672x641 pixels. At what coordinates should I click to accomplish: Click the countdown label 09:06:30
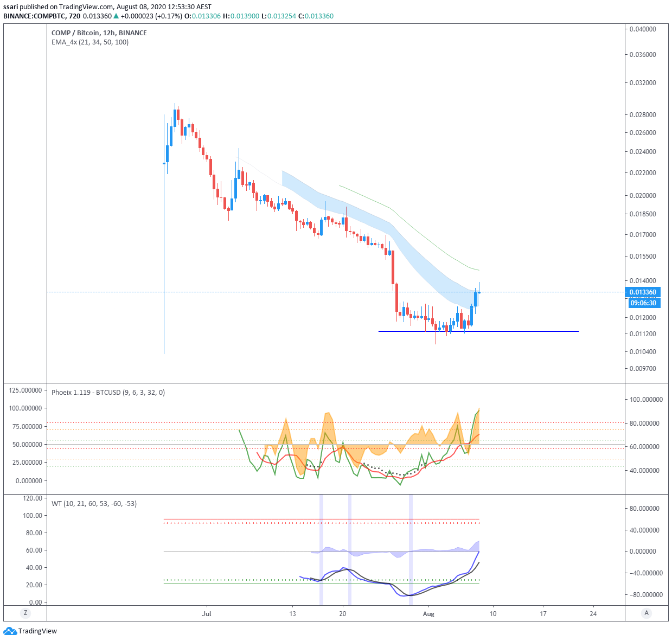click(644, 303)
